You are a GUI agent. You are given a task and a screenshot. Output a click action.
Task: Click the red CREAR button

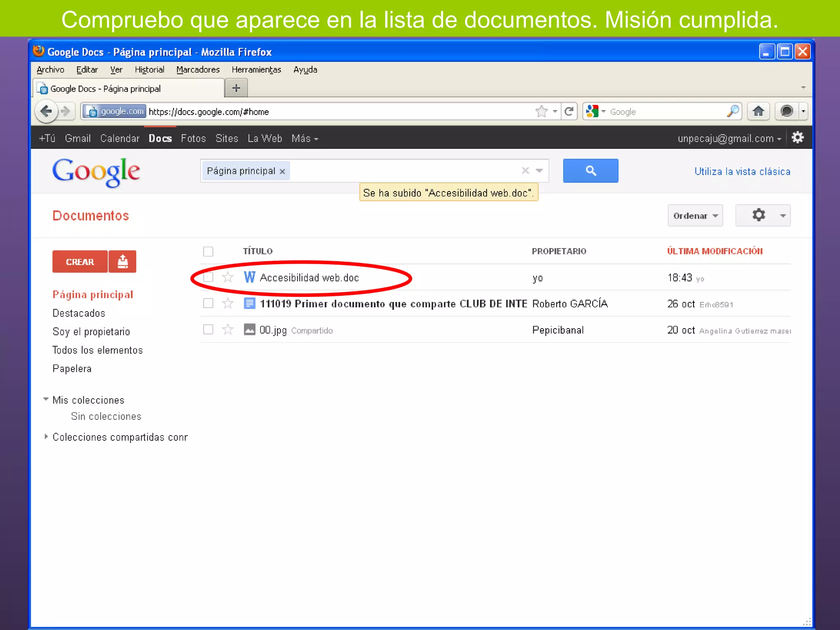coord(80,261)
